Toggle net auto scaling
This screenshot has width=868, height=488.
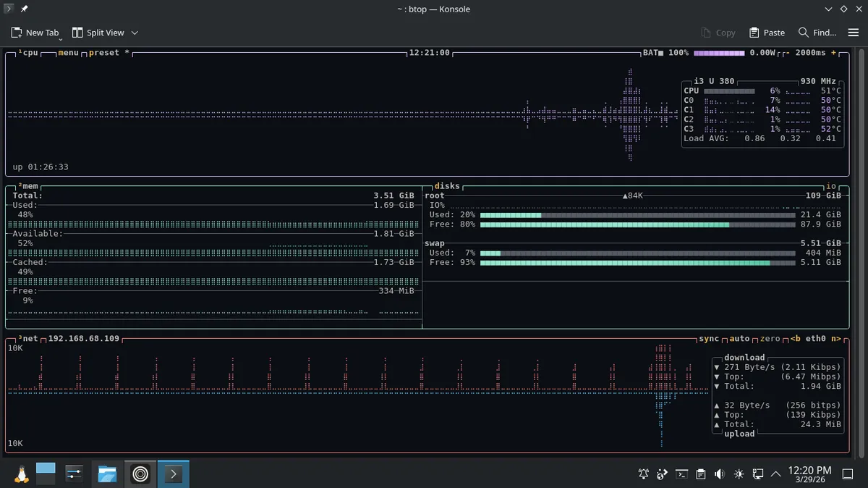click(x=739, y=339)
